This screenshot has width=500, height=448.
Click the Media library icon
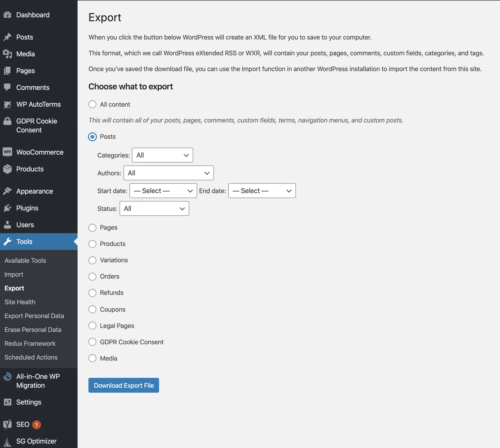point(7,54)
